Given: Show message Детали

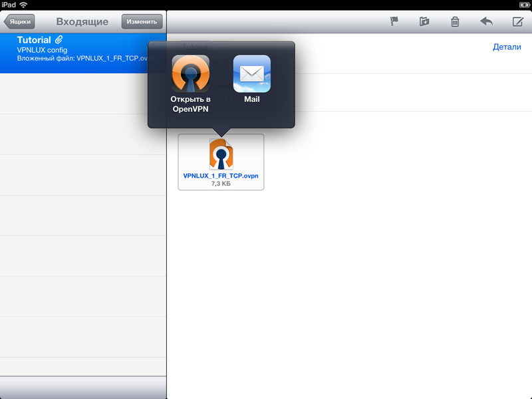Looking at the screenshot, I should pyautogui.click(x=507, y=47).
